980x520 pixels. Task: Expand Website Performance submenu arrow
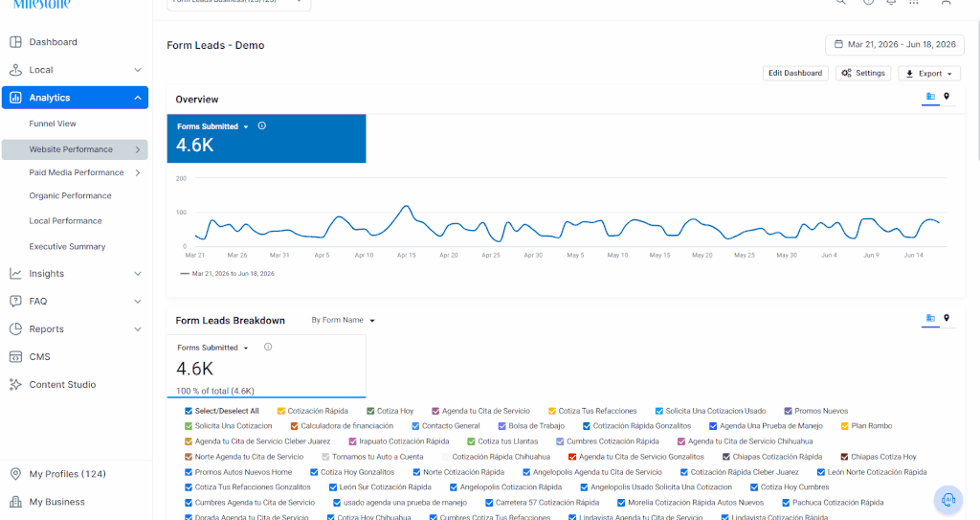138,149
